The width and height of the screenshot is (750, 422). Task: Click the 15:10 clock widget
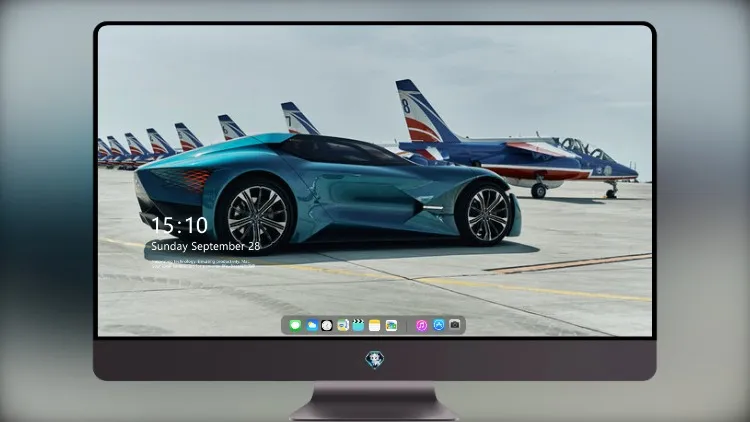(x=179, y=225)
